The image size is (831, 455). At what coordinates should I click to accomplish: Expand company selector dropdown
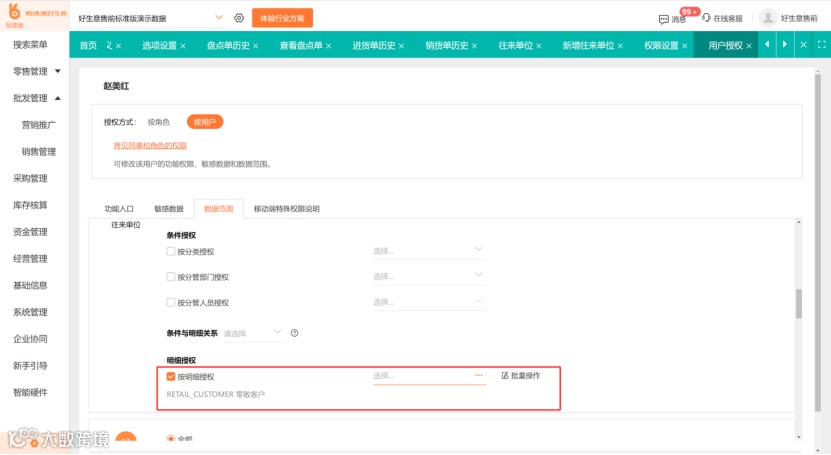click(219, 17)
